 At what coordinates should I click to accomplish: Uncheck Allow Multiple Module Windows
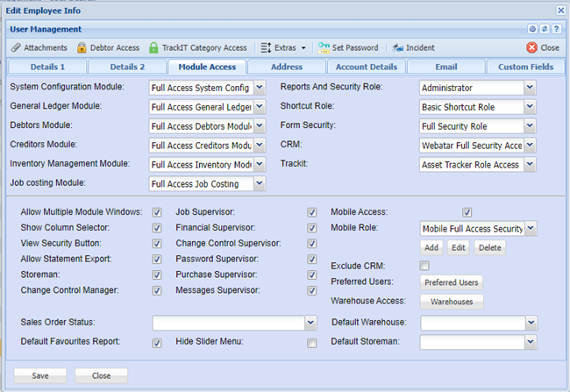click(x=157, y=212)
